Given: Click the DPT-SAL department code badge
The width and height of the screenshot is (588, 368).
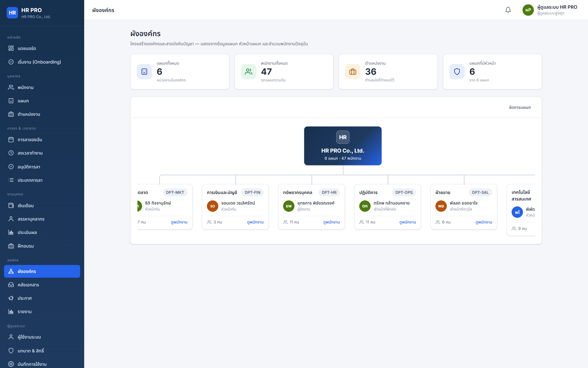Looking at the screenshot, I should (x=480, y=192).
